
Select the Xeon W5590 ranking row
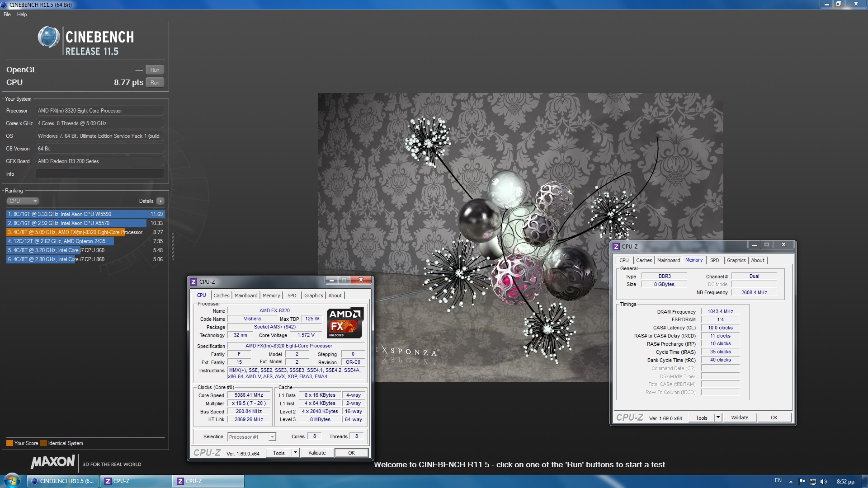coord(85,214)
